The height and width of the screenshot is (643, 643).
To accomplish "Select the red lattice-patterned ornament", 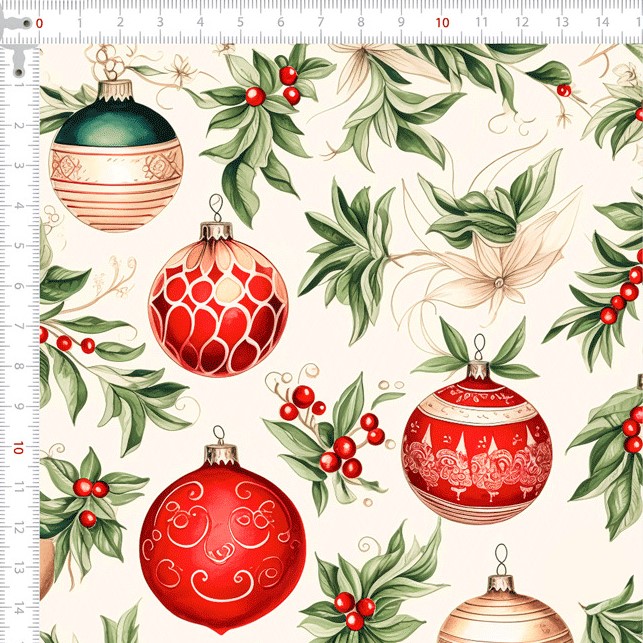I will pyautogui.click(x=218, y=300).
